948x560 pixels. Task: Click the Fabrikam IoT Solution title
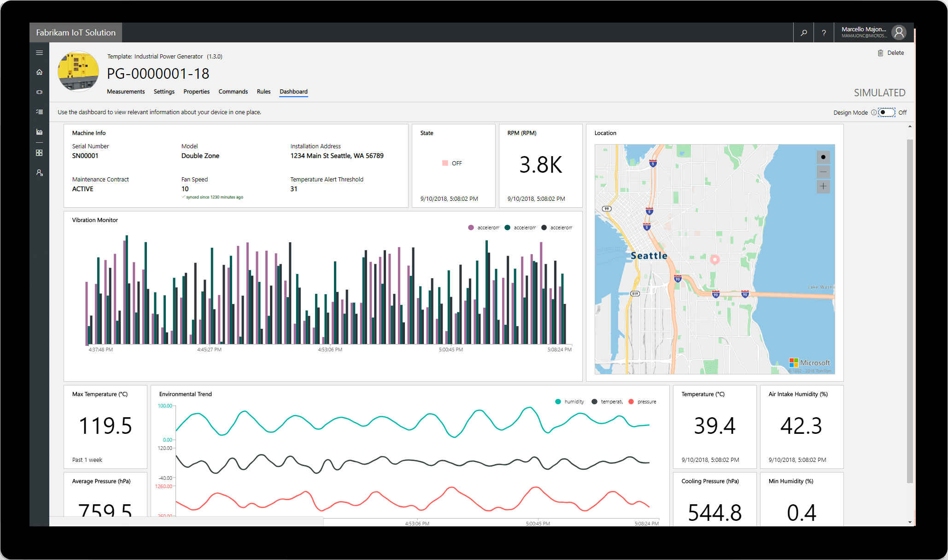(76, 33)
